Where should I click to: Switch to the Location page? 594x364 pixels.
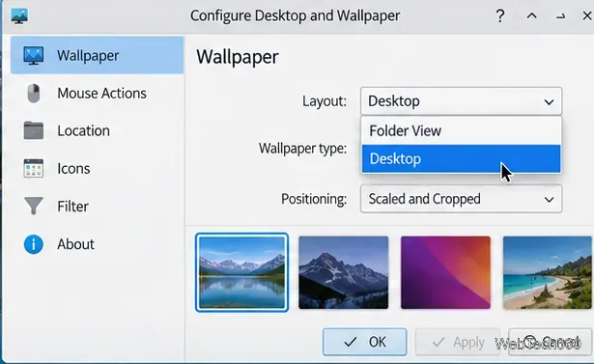(x=97, y=130)
